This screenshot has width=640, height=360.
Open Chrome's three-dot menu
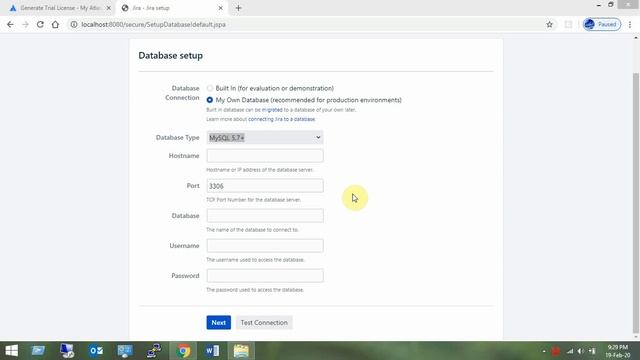pyautogui.click(x=630, y=24)
